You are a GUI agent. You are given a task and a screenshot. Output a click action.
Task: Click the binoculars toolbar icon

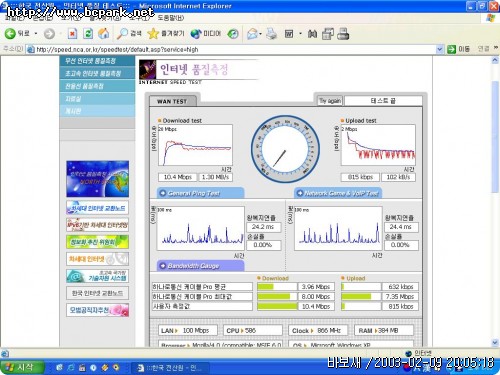click(312, 34)
